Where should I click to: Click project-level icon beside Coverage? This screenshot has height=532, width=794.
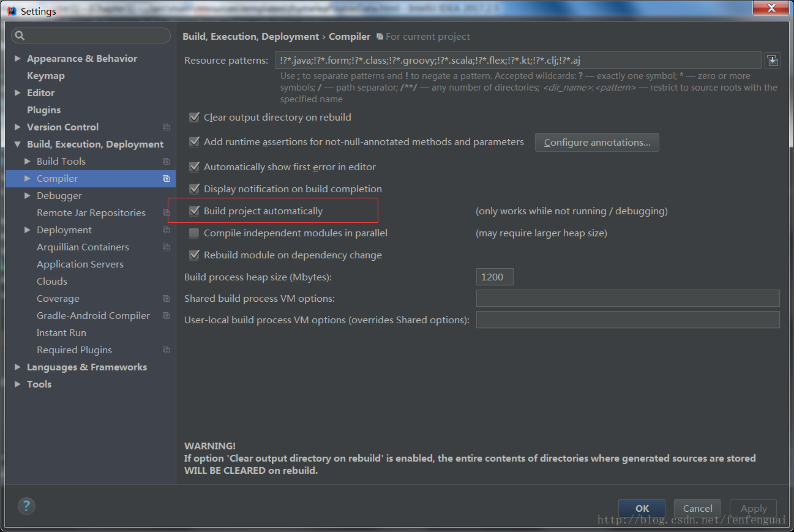[166, 299]
